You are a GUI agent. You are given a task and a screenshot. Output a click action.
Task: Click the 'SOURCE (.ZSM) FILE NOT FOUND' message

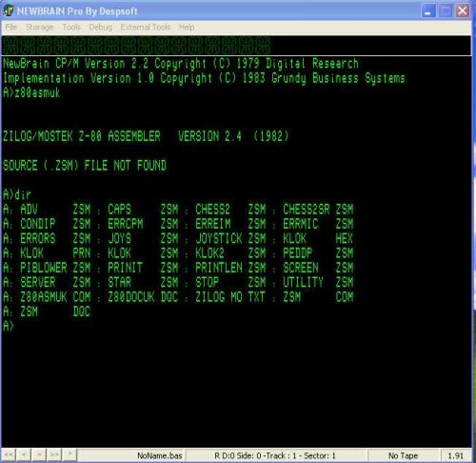85,166
